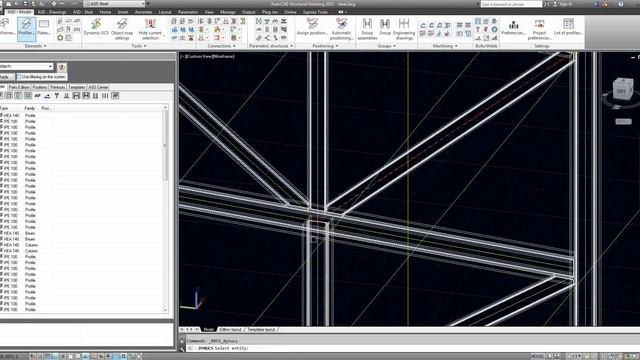The height and width of the screenshot is (360, 640).
Task: Select the Plates tool in Elements panel
Action: [x=44, y=28]
